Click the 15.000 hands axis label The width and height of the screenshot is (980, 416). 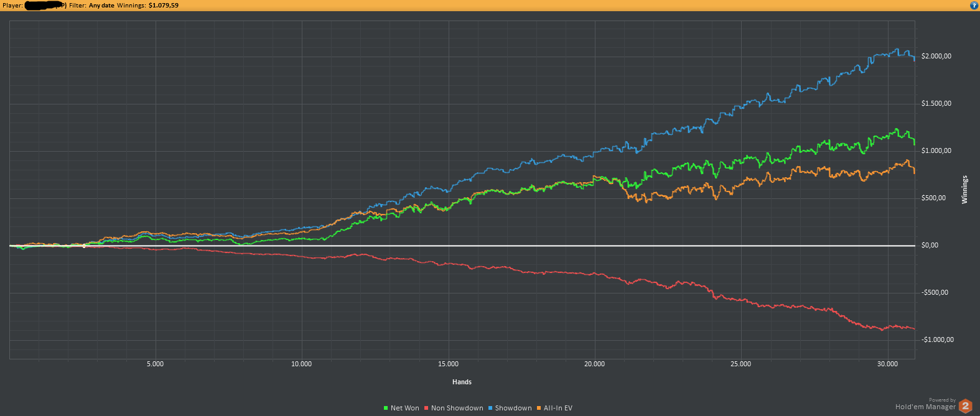click(448, 364)
